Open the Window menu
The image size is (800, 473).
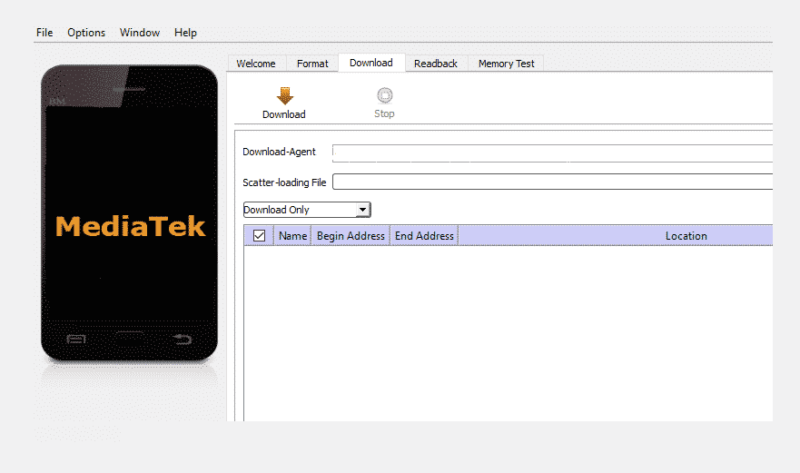(140, 33)
